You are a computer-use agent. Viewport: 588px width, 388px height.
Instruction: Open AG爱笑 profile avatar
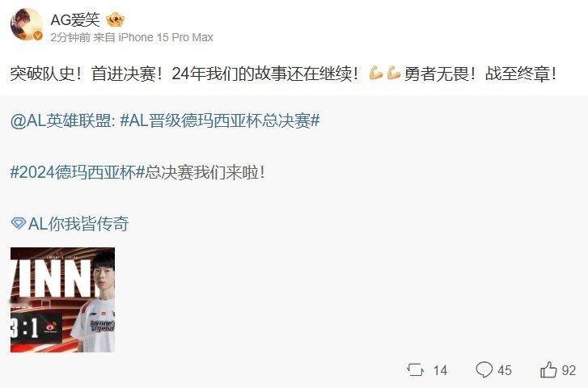coord(27,24)
